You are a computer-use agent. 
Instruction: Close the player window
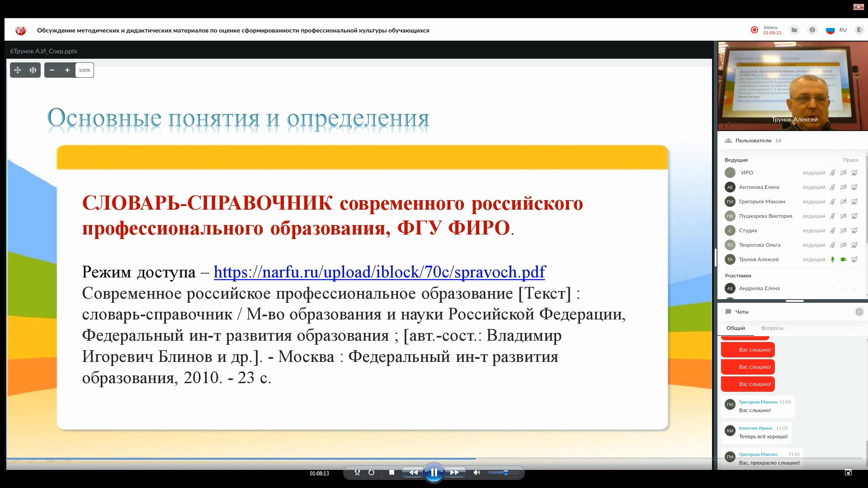[x=858, y=7]
